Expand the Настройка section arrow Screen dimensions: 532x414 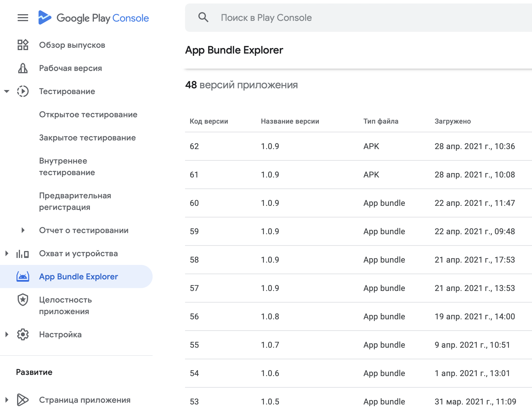tap(7, 334)
